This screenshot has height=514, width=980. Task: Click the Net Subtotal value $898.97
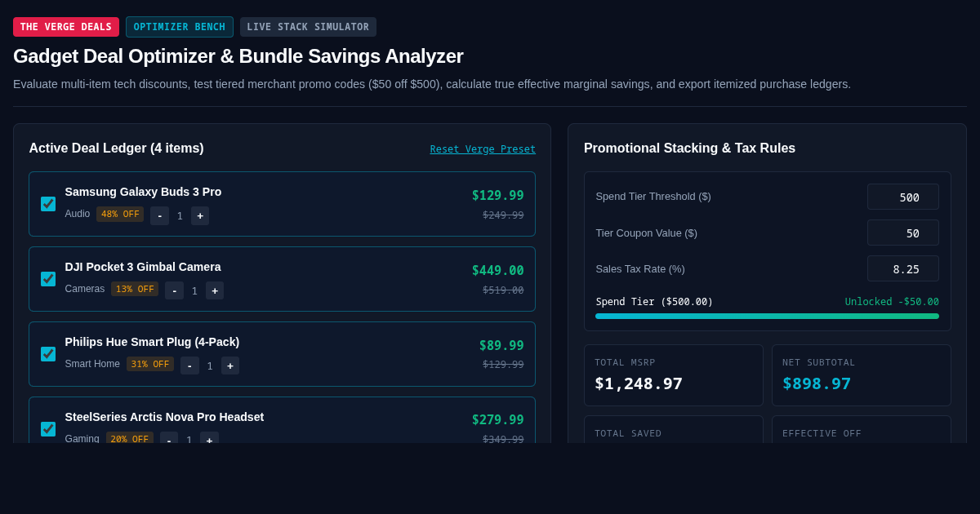[x=817, y=383]
